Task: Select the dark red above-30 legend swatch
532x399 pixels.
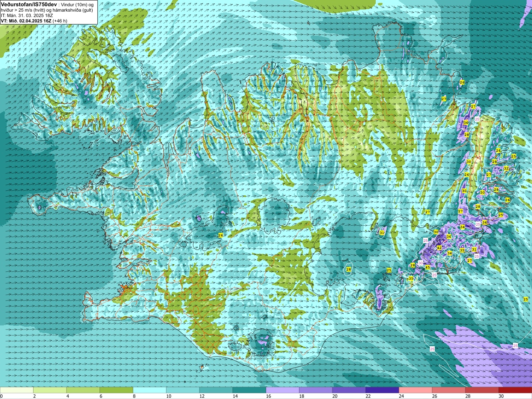Action: pyautogui.click(x=515, y=390)
